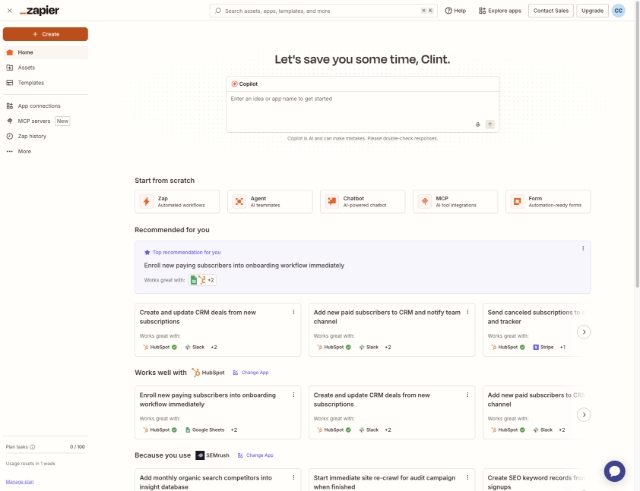Focus the top search assets field
The height and width of the screenshot is (491, 640).
coord(324,11)
